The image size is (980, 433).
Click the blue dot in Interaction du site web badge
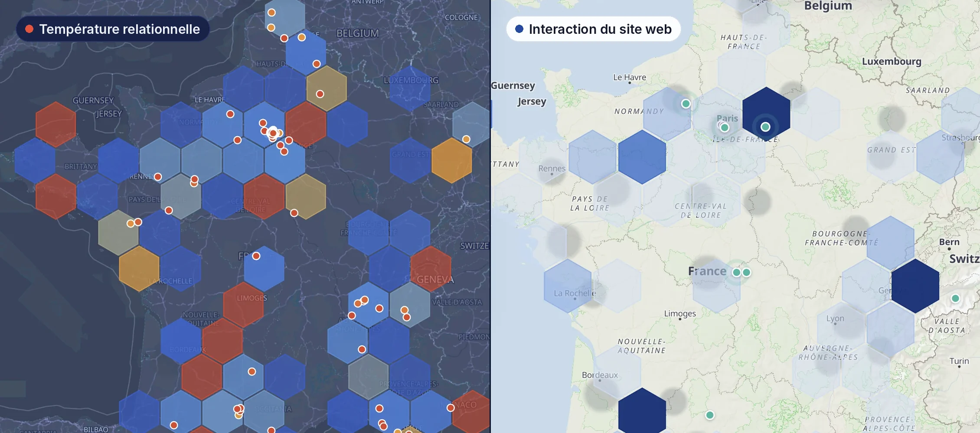point(519,29)
